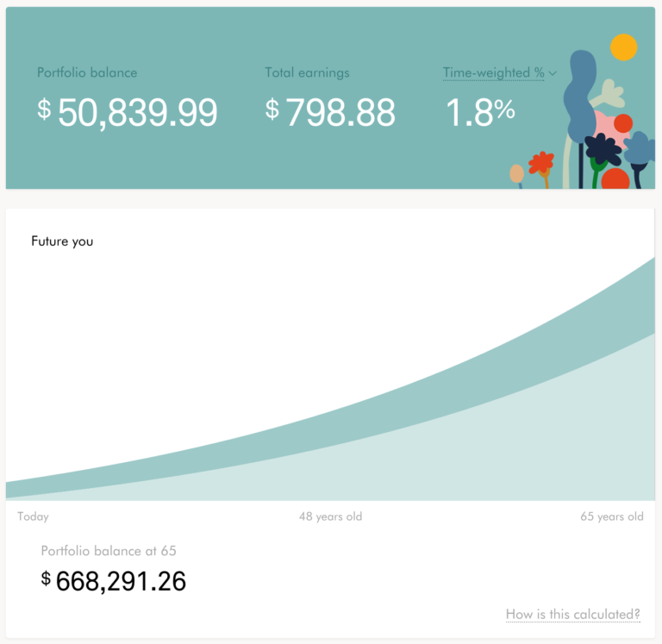The height and width of the screenshot is (644, 662).
Task: Click the yellow sun illustration
Action: click(x=623, y=47)
